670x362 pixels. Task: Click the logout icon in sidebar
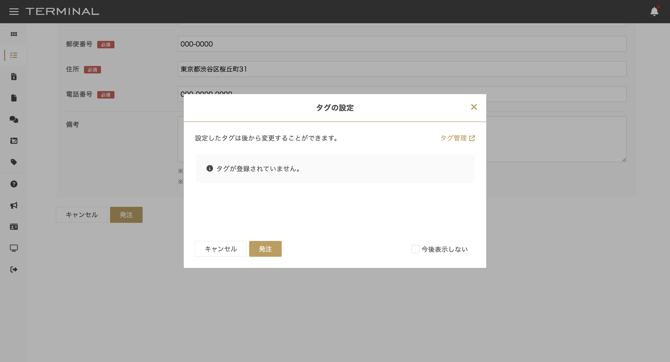(x=14, y=269)
